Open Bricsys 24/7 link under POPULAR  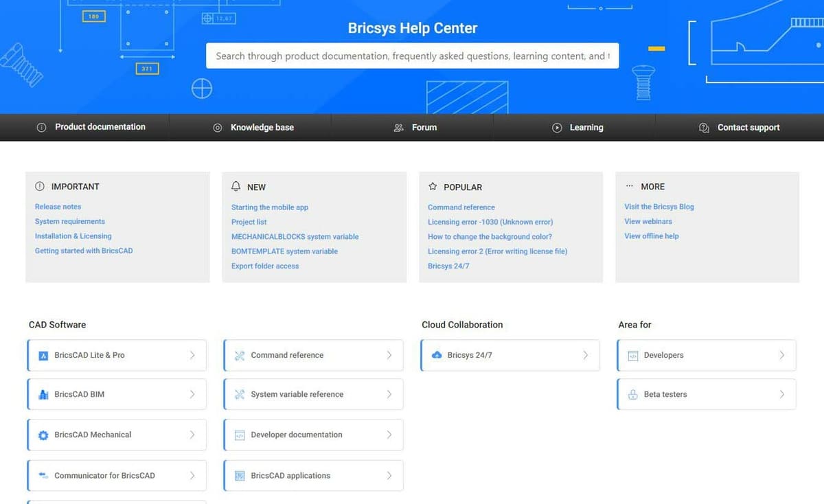(448, 266)
